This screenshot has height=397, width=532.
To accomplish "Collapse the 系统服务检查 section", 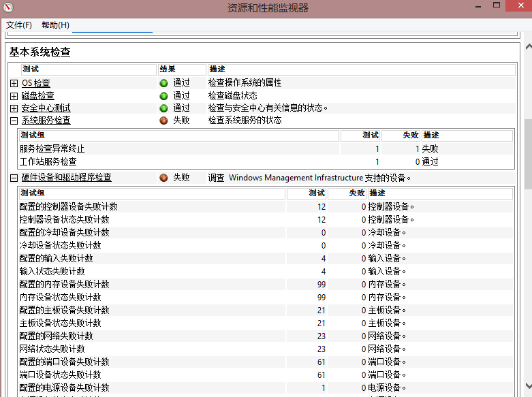I will [14, 121].
